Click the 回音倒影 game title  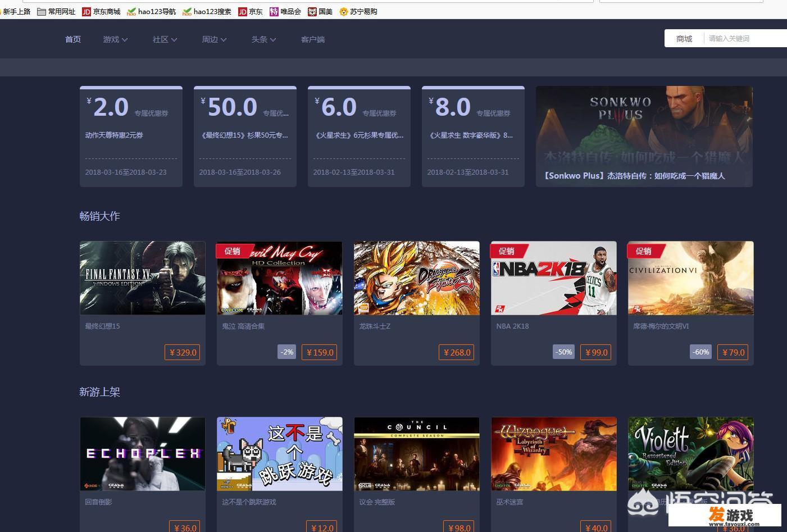[x=98, y=502]
